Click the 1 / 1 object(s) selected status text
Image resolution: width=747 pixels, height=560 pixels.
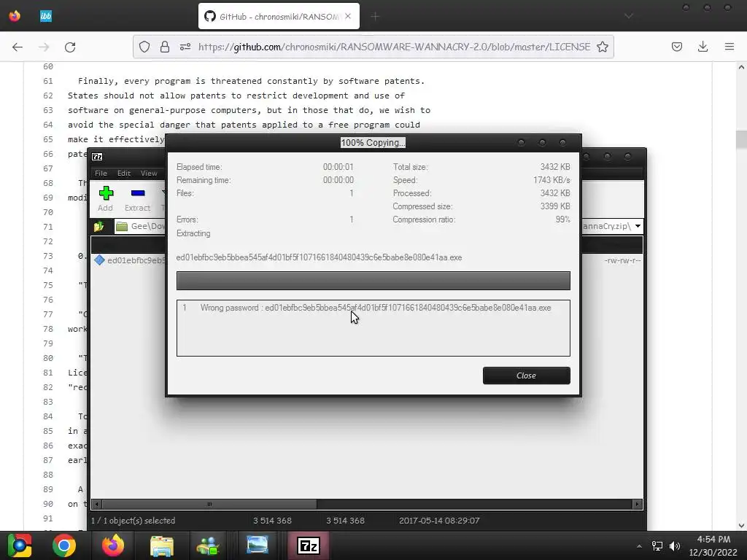(133, 521)
